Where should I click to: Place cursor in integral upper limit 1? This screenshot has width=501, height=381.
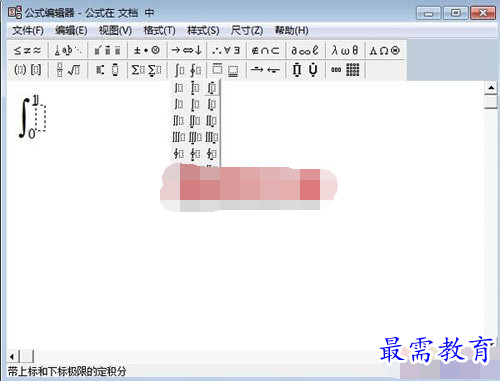35,100
